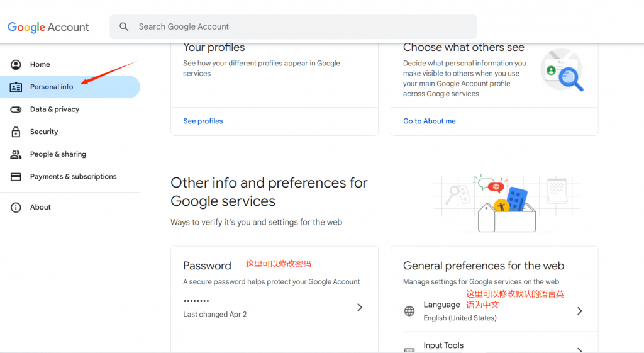Open the Password row chevron arrow
Screen dimensions: 644x353
tap(360, 308)
